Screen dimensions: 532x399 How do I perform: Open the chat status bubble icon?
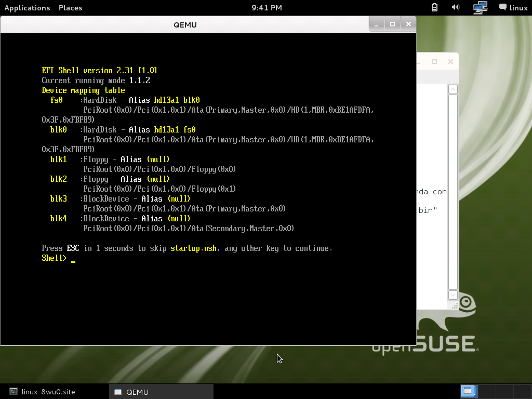point(502,7)
